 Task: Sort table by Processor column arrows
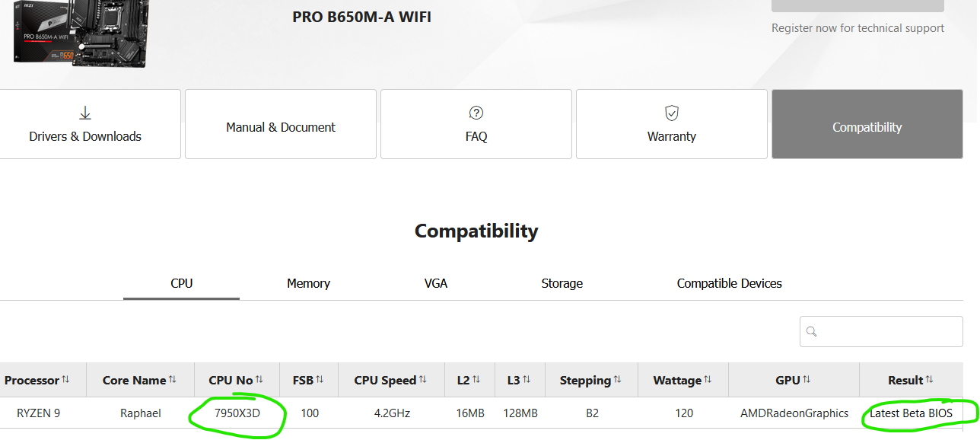pyautogui.click(x=65, y=380)
